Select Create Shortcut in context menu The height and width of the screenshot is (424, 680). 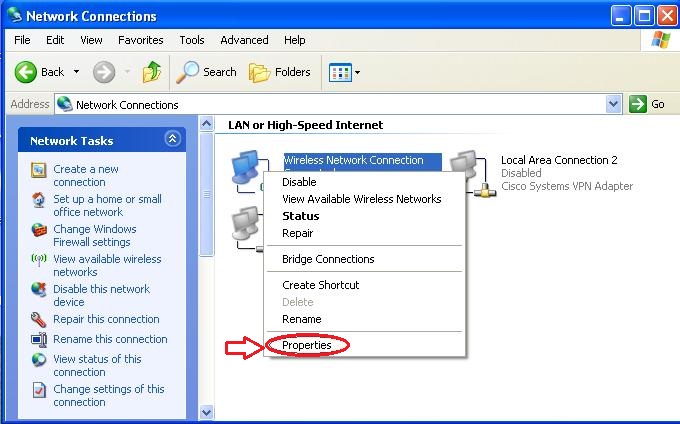pos(364,285)
